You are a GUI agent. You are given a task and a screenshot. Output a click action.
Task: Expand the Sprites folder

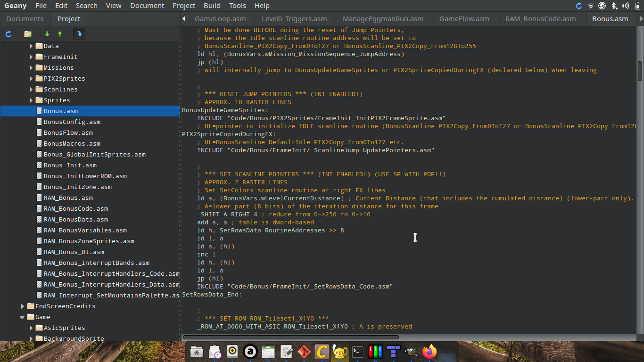[31, 100]
